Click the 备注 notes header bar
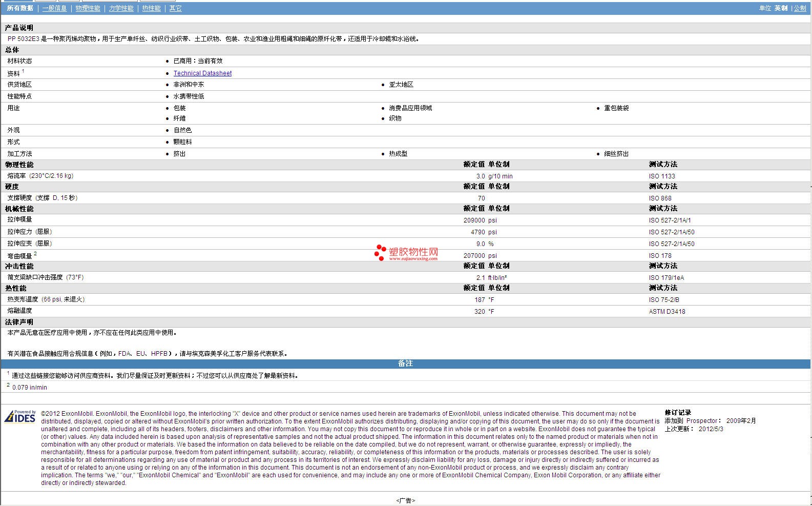Image resolution: width=812 pixels, height=506 pixels. tap(405, 363)
